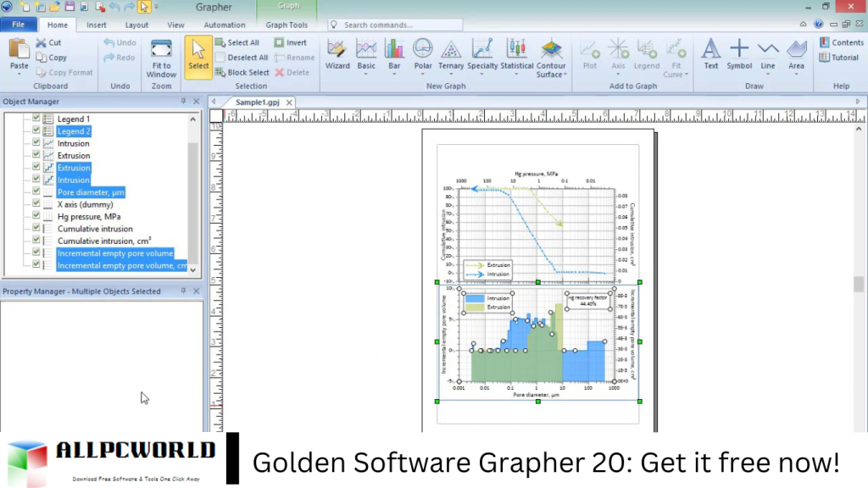Viewport: 868px width, 488px height.
Task: Select the Area draw tool
Action: 796,57
